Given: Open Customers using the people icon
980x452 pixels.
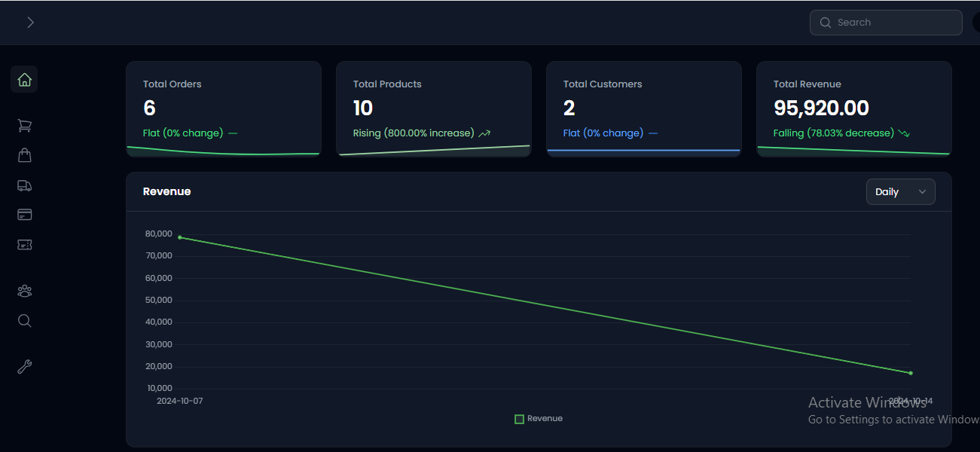Looking at the screenshot, I should pyautogui.click(x=24, y=291).
